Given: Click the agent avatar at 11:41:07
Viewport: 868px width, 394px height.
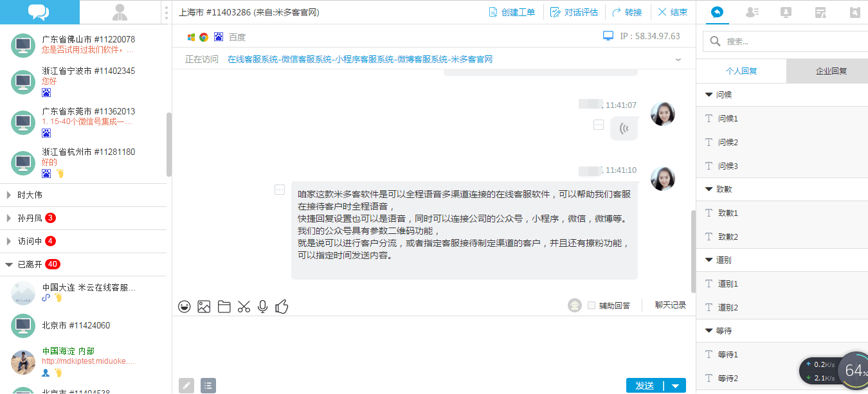Looking at the screenshot, I should pos(663,114).
